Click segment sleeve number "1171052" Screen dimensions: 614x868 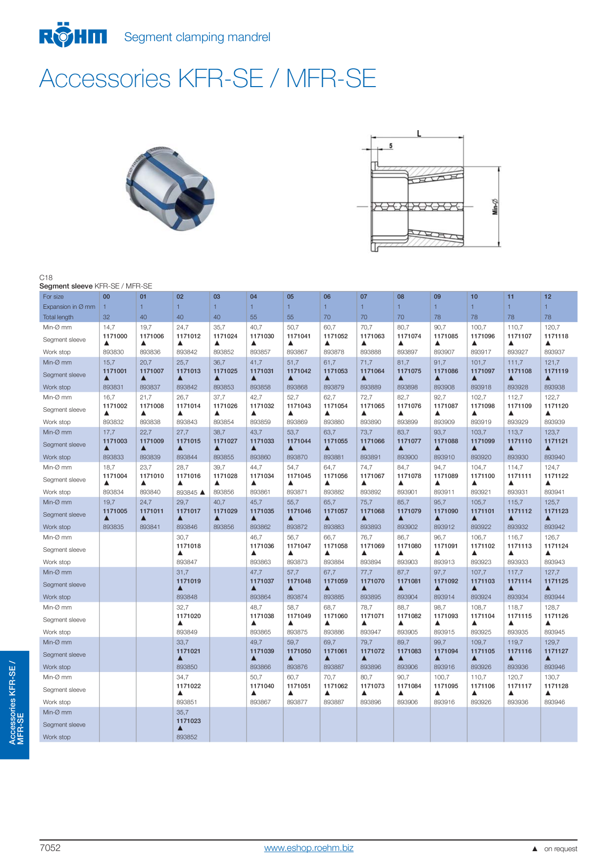336,337
